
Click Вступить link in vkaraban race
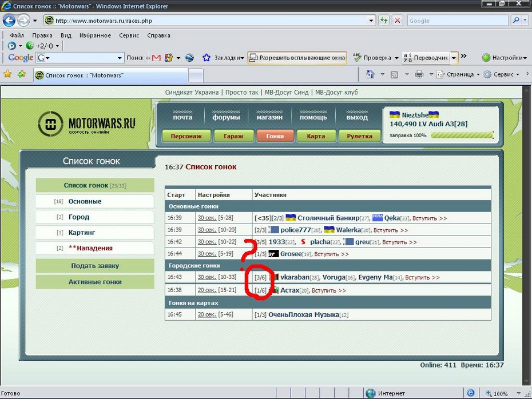click(x=422, y=277)
